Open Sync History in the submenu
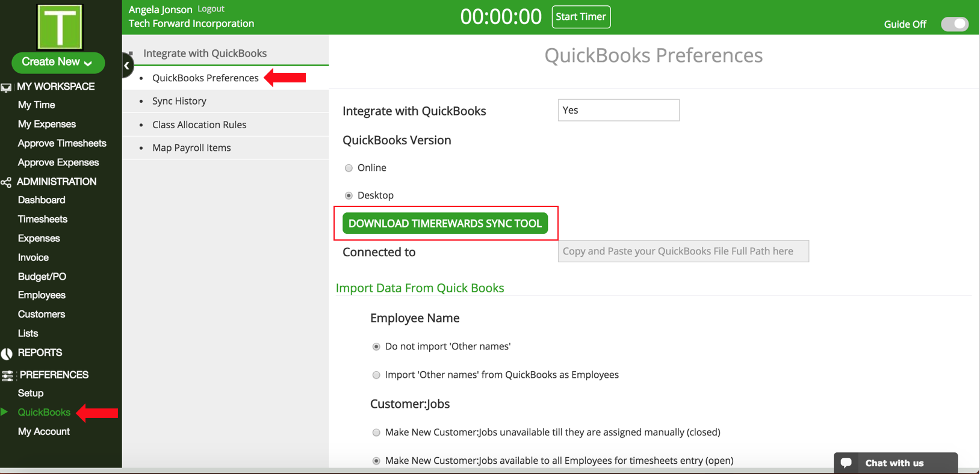The width and height of the screenshot is (980, 474). (179, 101)
